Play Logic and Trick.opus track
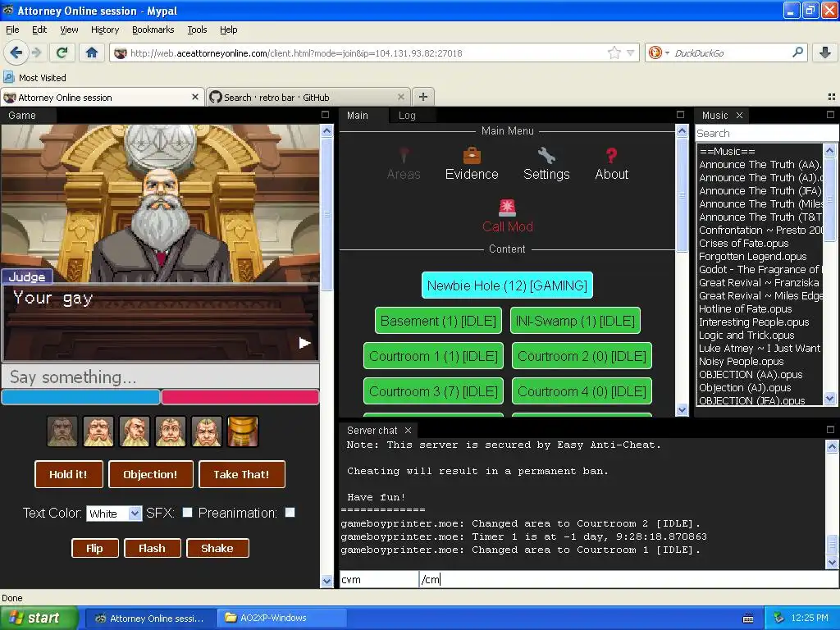 pos(746,335)
